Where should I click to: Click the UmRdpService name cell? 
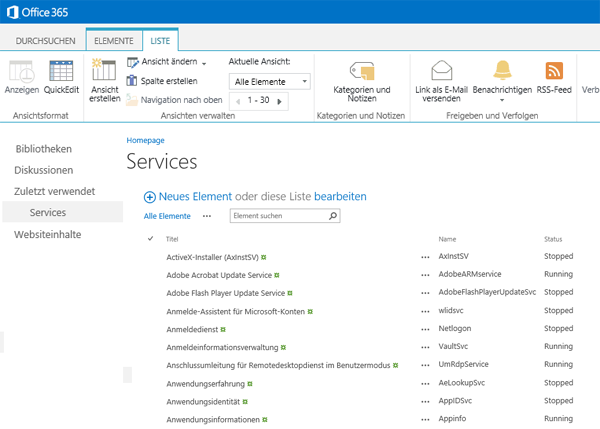pos(463,364)
